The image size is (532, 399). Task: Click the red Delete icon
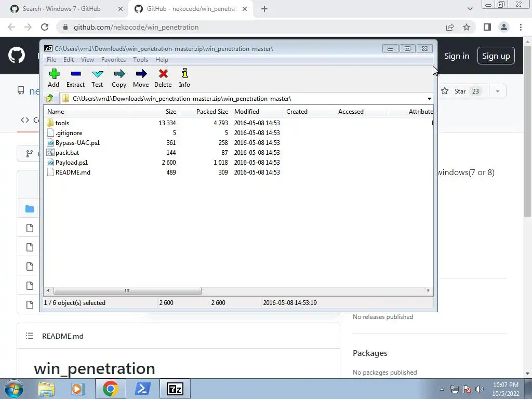pos(163,78)
